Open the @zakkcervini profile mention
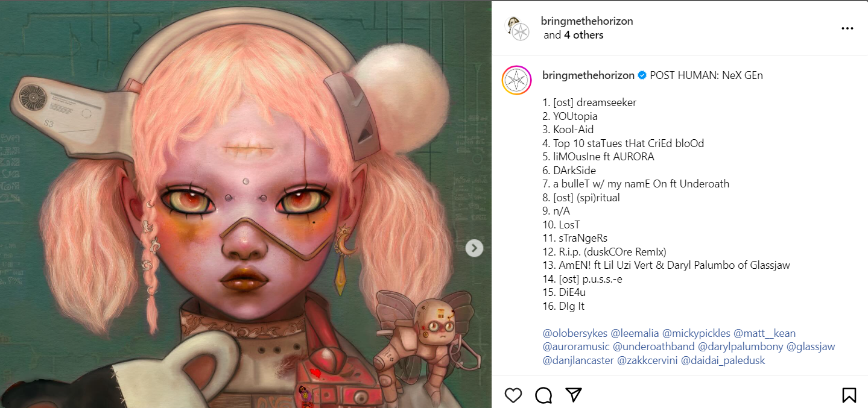868x408 pixels. (x=648, y=360)
